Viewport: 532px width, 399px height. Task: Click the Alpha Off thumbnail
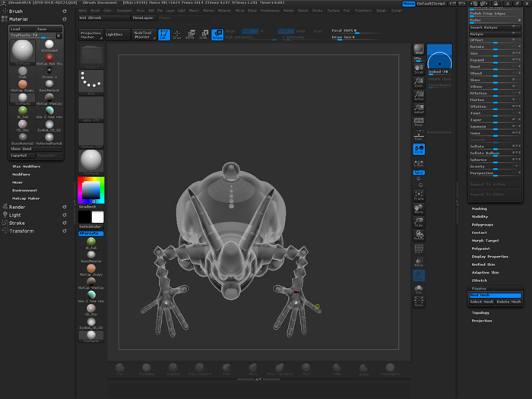pos(91,109)
